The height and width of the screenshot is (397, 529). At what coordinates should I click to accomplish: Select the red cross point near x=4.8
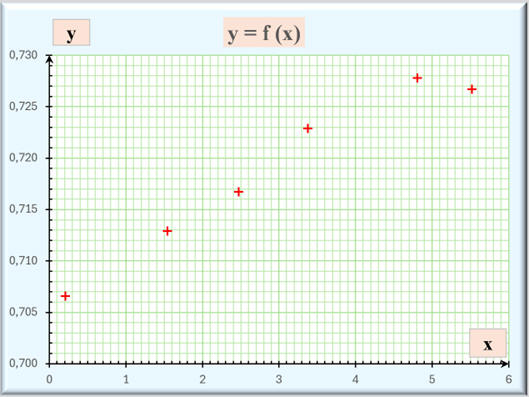(x=417, y=78)
